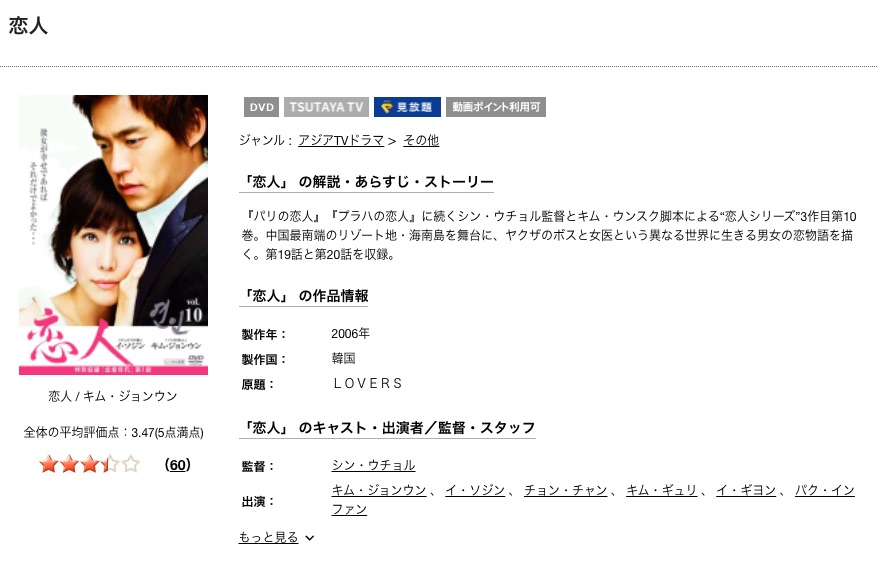Click the 恋人 DVD cover image
The height and width of the screenshot is (568, 877).
114,235
